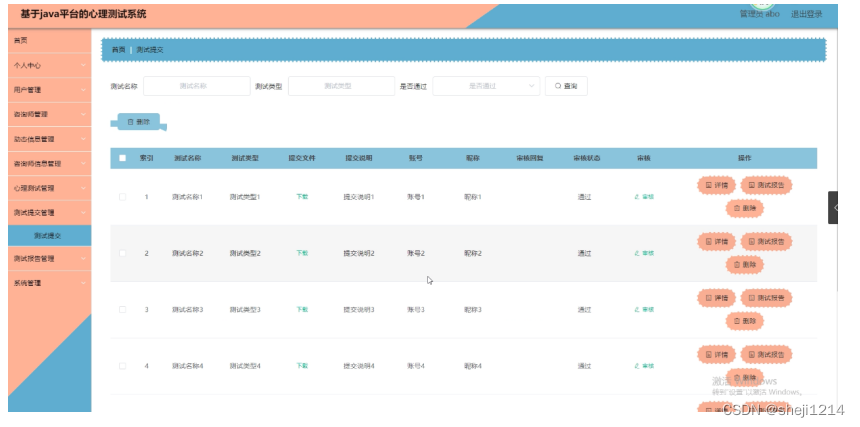Image resolution: width=860 pixels, height=427 pixels.
Task: Click the 测试报告 button for row 测试名称3
Action: point(766,298)
